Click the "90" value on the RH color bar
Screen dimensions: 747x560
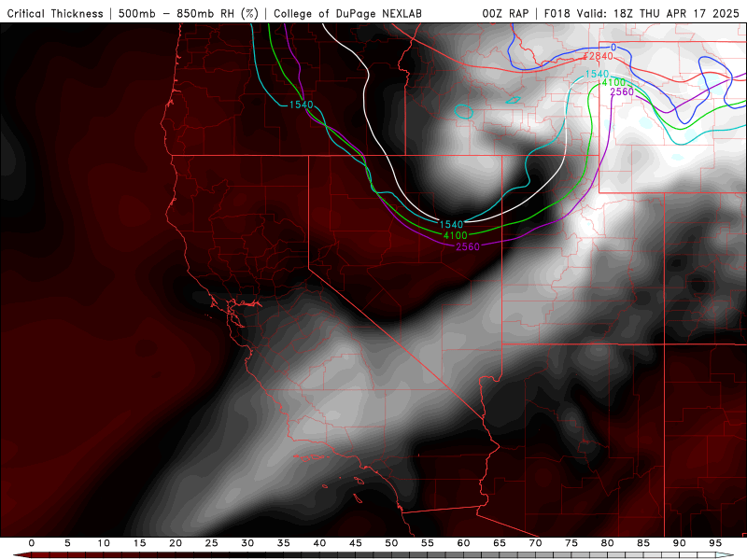click(x=680, y=543)
